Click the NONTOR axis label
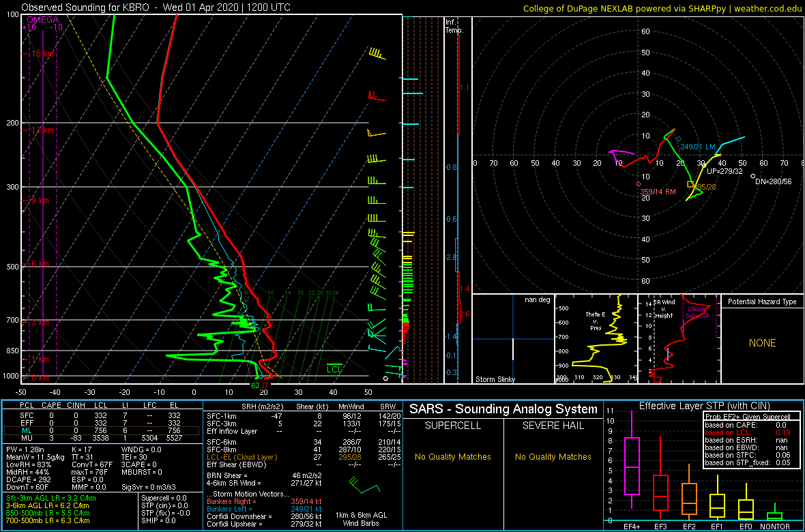The height and width of the screenshot is (532, 805). (x=775, y=527)
